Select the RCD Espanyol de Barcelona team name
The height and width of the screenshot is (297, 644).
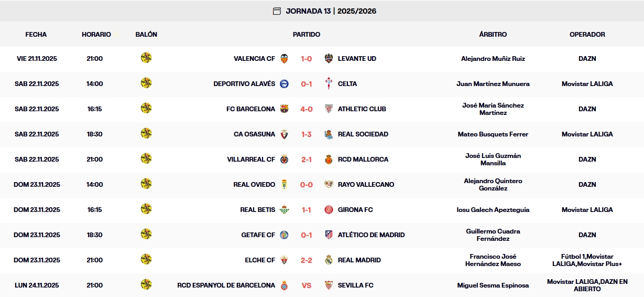(x=226, y=285)
